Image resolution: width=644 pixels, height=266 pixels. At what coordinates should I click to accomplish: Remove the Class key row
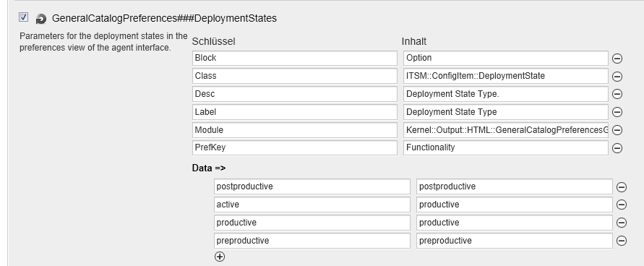point(617,77)
